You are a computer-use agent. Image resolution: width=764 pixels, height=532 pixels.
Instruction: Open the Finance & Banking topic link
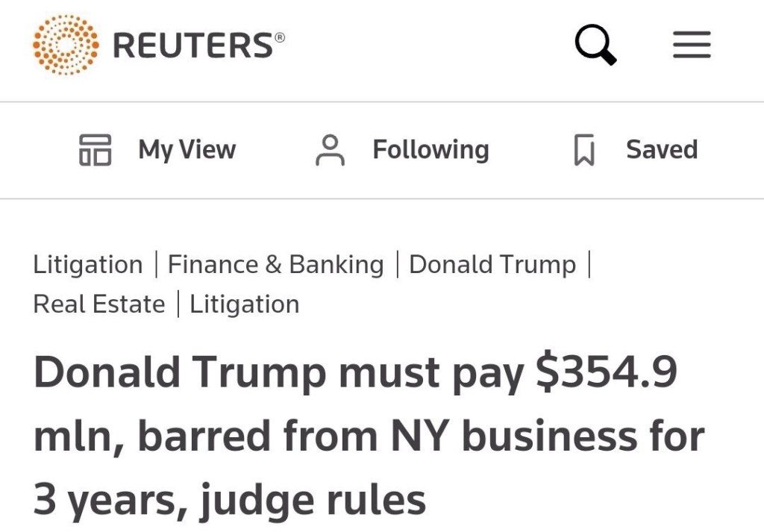(x=275, y=264)
